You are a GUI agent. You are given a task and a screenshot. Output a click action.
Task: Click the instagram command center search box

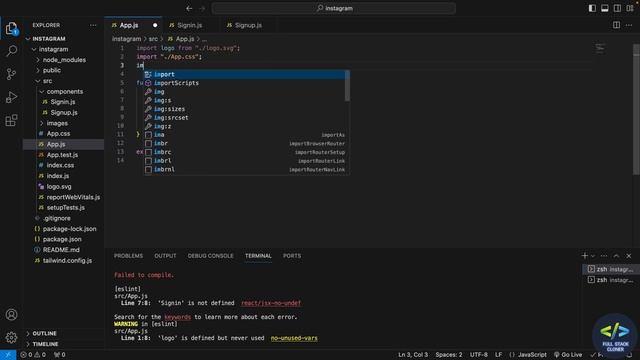point(333,8)
